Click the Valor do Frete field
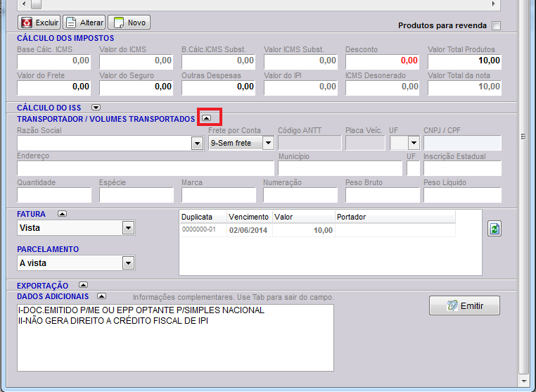The height and width of the screenshot is (392, 536). [54, 87]
